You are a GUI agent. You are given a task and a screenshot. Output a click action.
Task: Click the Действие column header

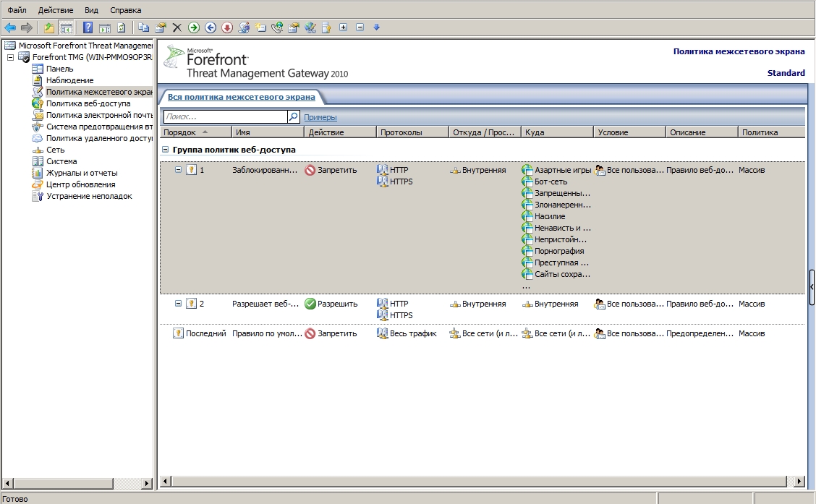[340, 132]
